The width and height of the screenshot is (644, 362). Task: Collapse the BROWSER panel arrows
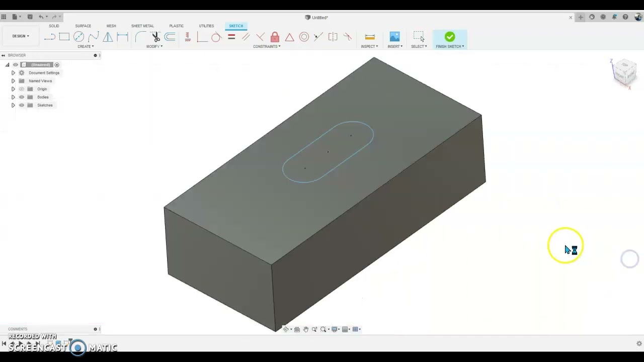pyautogui.click(x=3, y=55)
